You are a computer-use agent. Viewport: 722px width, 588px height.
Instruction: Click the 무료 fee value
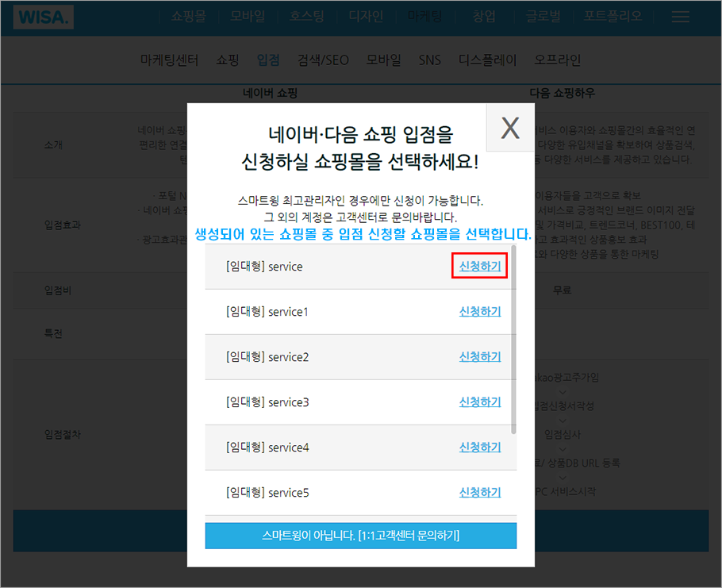pyautogui.click(x=563, y=290)
